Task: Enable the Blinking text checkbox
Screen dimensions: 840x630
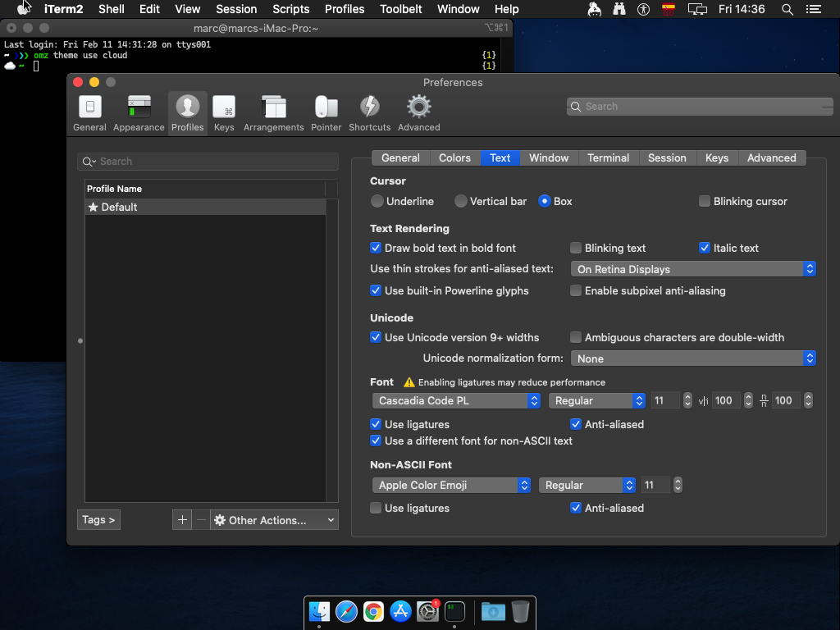Action: pyautogui.click(x=576, y=248)
